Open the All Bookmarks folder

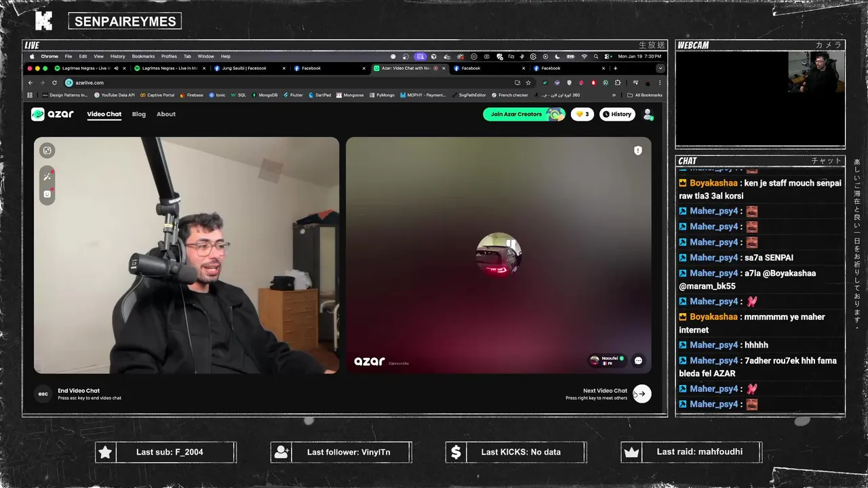pyautogui.click(x=645, y=95)
